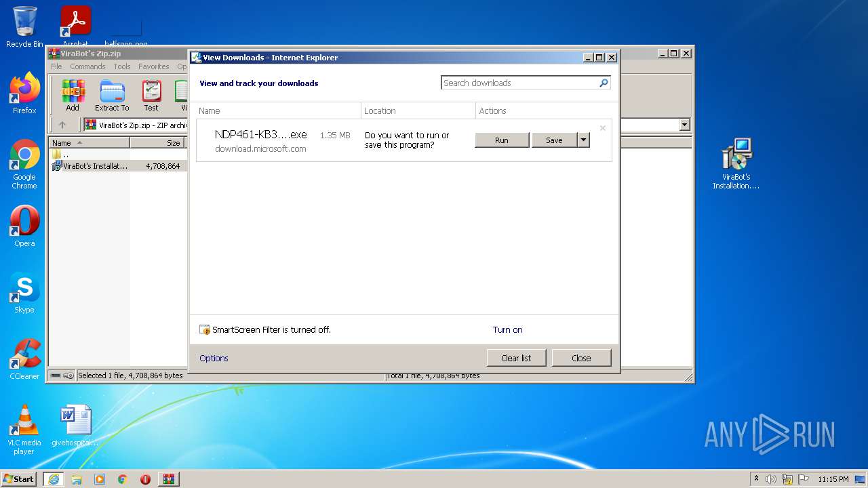The image size is (868, 488).
Task: Open Opera desktop shortcut
Action: click(24, 226)
